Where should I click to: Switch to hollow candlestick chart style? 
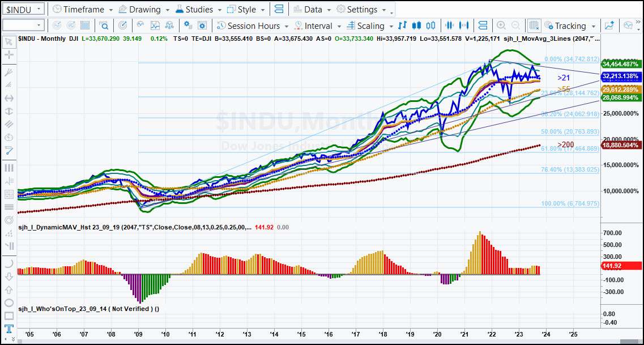click(x=430, y=25)
